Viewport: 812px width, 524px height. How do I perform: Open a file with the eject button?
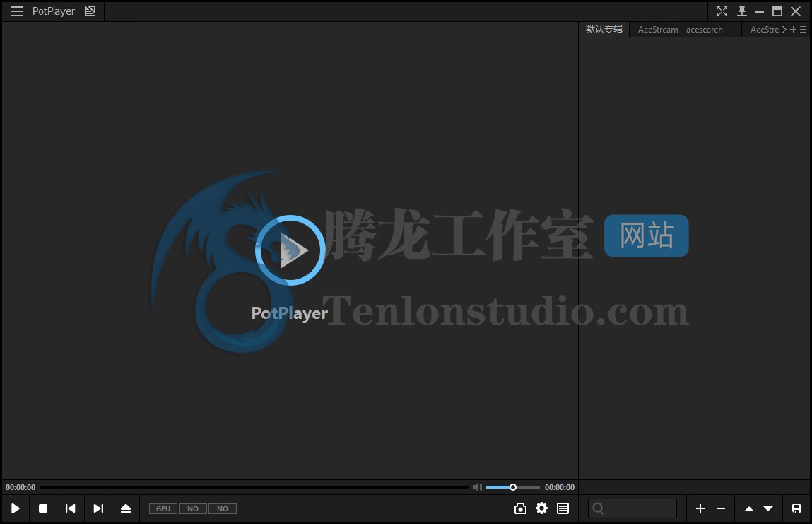tap(125, 508)
